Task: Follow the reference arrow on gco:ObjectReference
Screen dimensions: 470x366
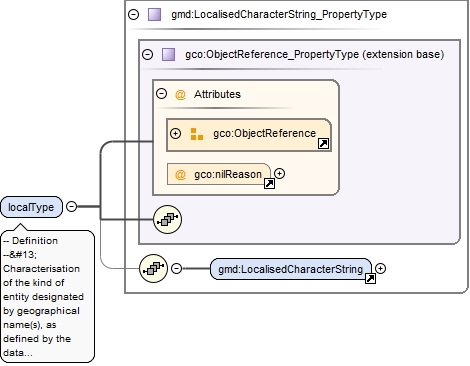Action: (324, 144)
